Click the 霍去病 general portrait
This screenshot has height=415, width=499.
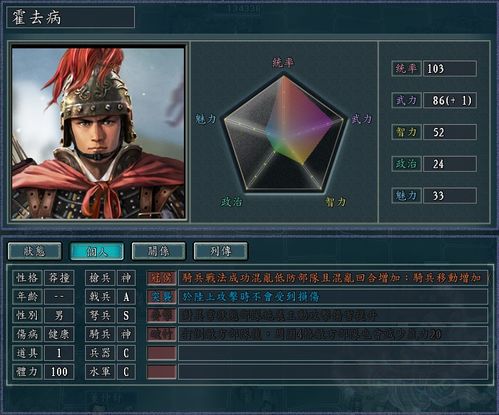coord(98,133)
